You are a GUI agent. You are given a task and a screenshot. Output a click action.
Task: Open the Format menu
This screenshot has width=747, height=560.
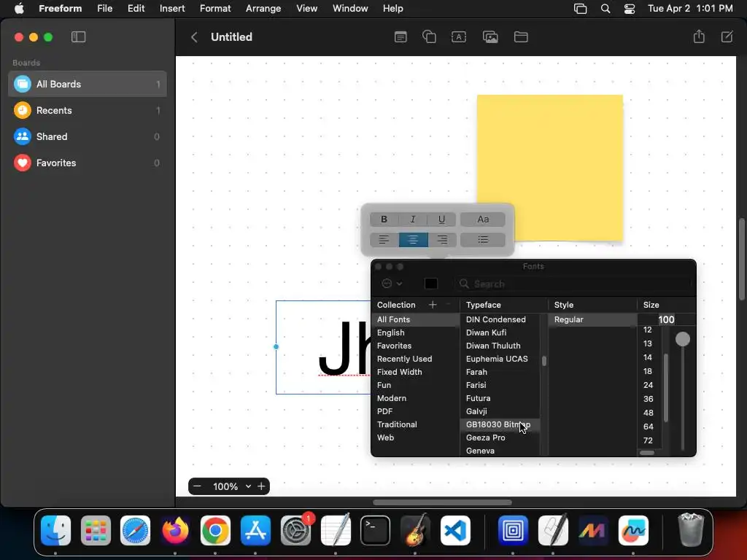(x=215, y=8)
